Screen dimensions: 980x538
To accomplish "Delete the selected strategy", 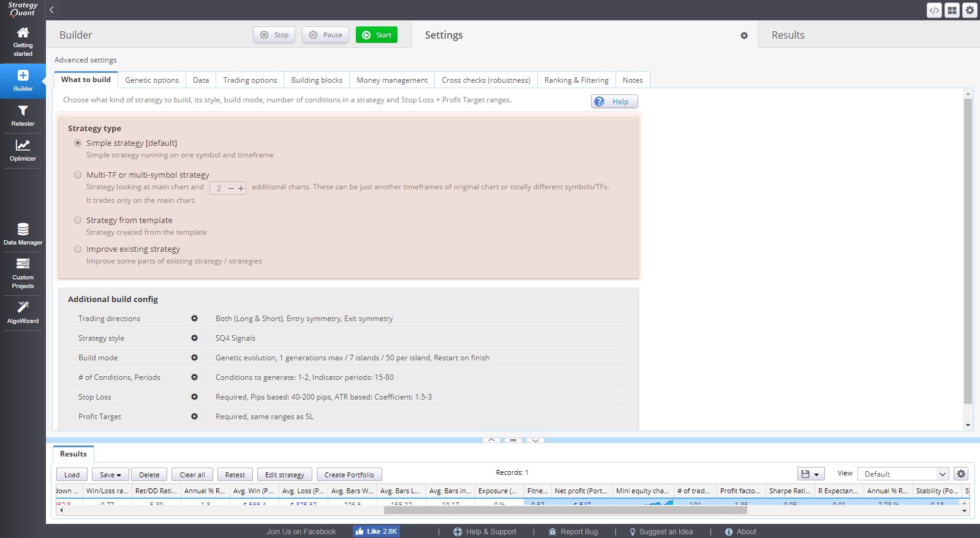I will pos(149,475).
